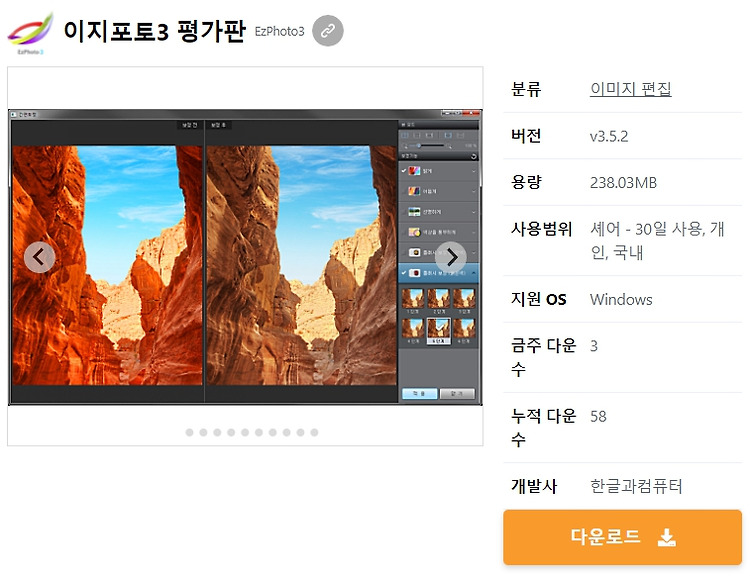The image size is (750, 576).
Task: Click the canyon screenshot slide image
Action: click(245, 257)
